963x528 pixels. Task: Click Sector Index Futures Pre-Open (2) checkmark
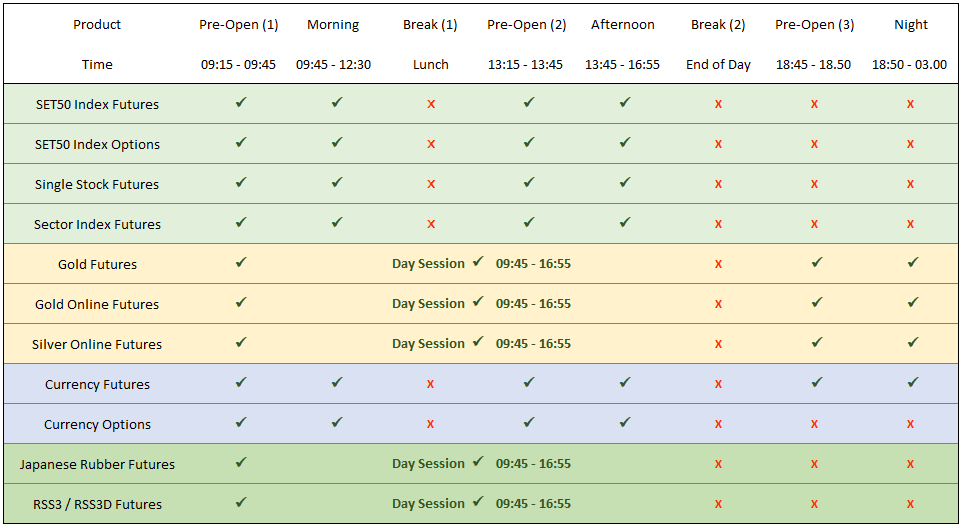click(x=528, y=222)
